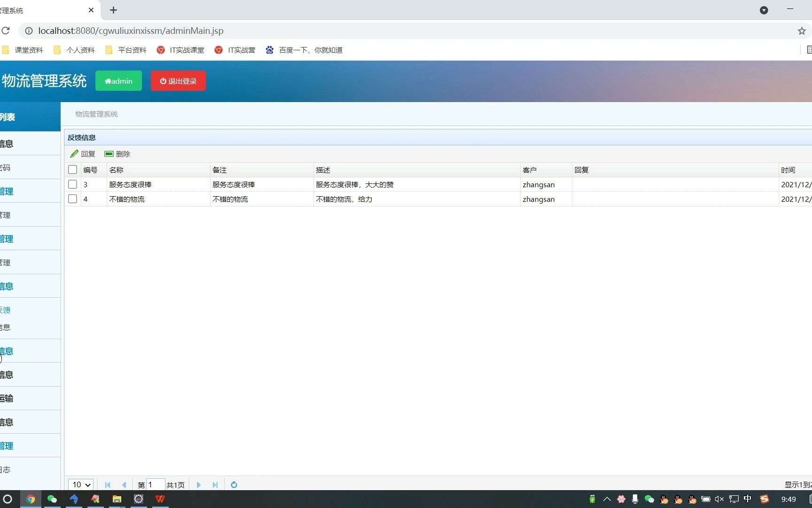The image size is (812, 508).
Task: Click the page number input field
Action: click(156, 484)
